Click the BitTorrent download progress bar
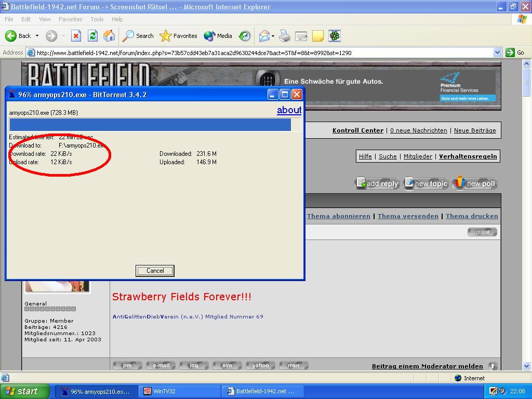The width and height of the screenshot is (532, 399). [x=155, y=125]
